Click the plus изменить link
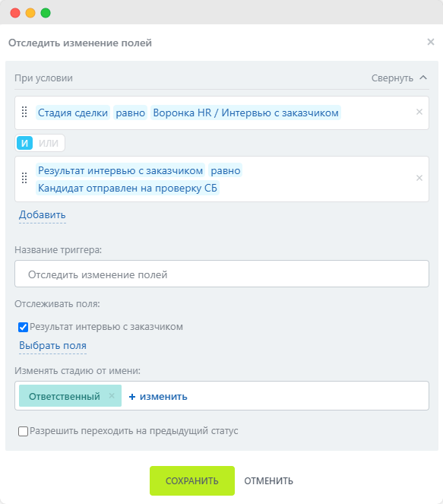This screenshot has width=443, height=504. [x=158, y=396]
